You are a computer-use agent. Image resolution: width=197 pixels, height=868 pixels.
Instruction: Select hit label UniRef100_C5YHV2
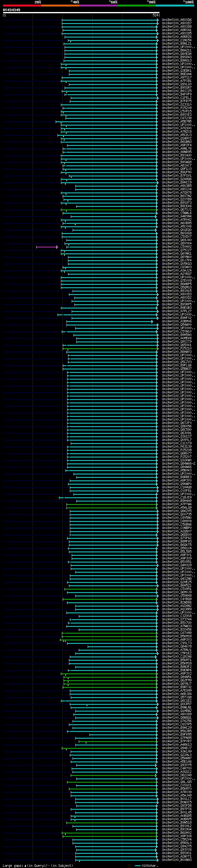click(177, 247)
